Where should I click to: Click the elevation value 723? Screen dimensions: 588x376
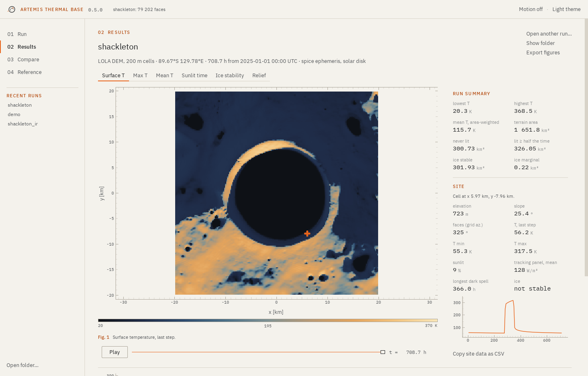[458, 214]
